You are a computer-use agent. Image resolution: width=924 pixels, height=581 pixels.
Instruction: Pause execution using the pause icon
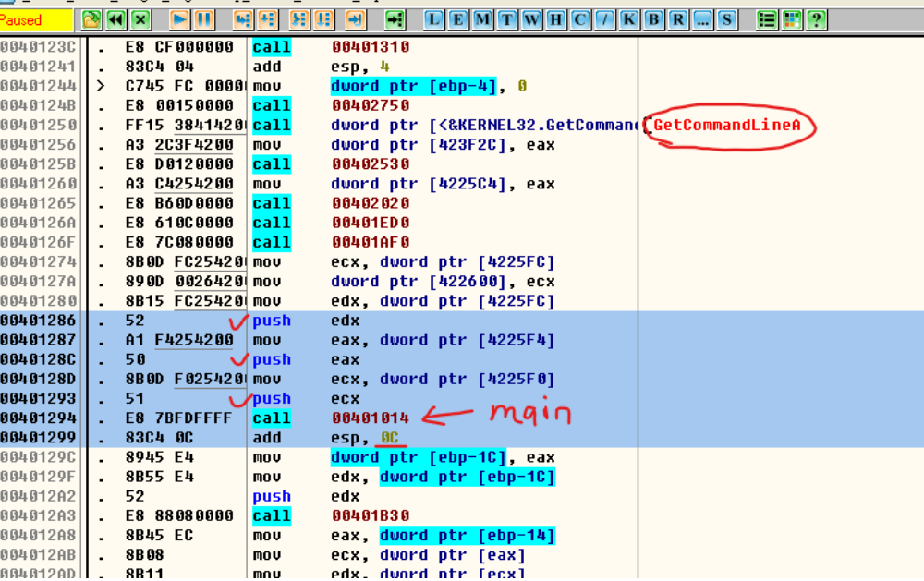click(x=203, y=18)
